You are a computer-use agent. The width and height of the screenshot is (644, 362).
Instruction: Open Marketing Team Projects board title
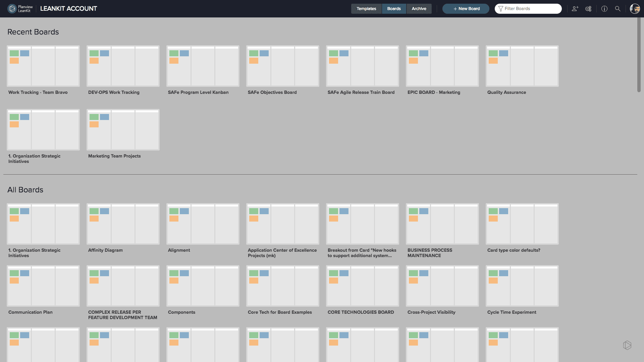(114, 156)
